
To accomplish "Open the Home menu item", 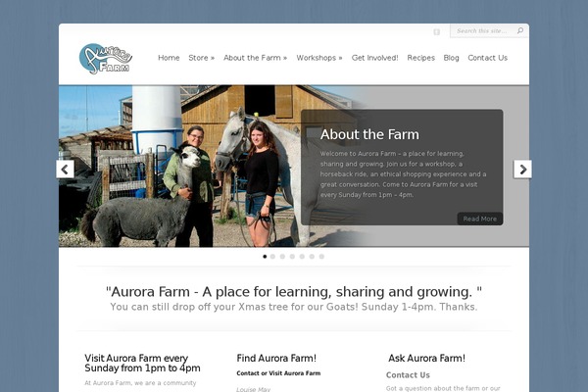I will point(169,58).
